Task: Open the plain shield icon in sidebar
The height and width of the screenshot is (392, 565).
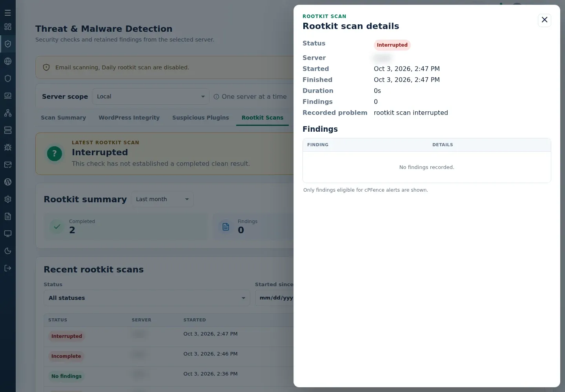Action: 8,78
